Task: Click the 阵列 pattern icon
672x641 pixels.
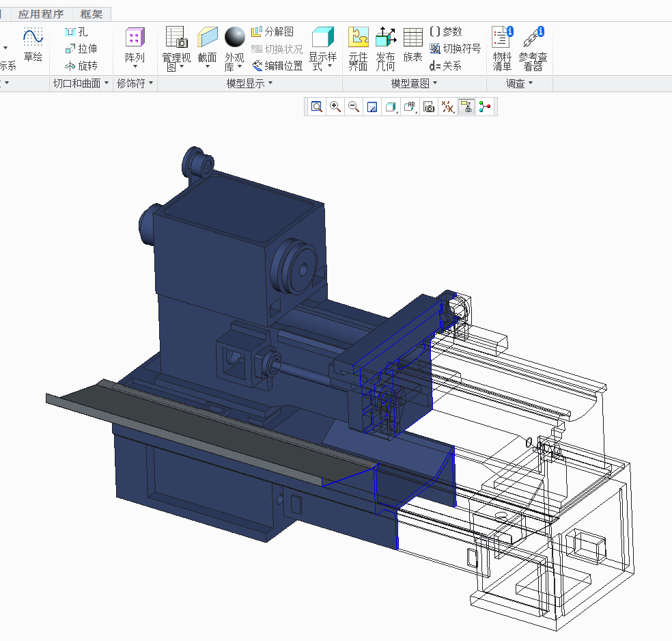Action: tap(135, 38)
